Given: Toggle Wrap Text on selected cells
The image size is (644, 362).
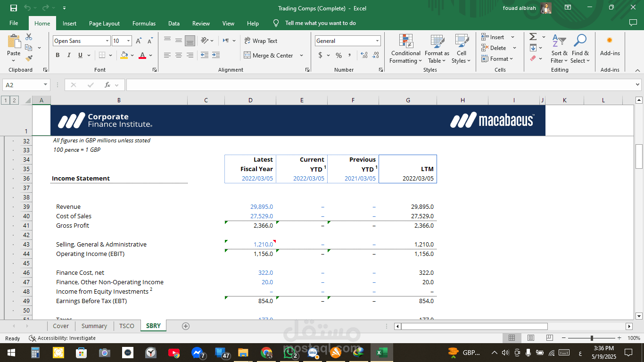Looking at the screenshot, I should coord(261,41).
